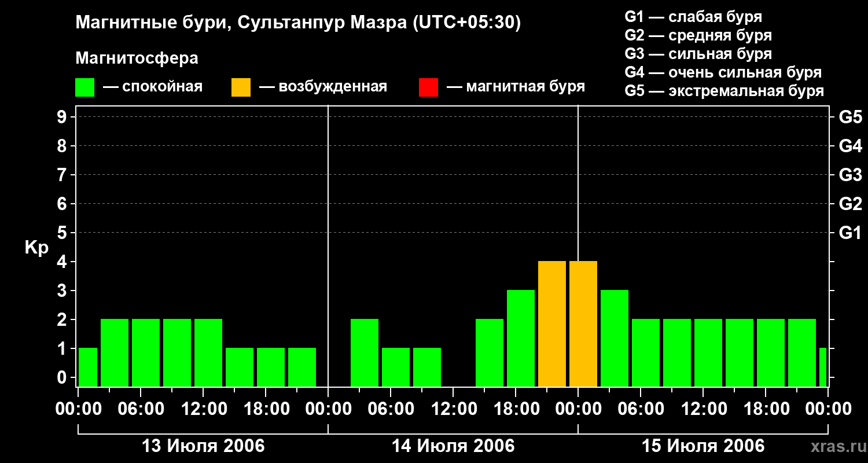
Task: Click the «00:00» label at the chart's right end
Action: (828, 409)
